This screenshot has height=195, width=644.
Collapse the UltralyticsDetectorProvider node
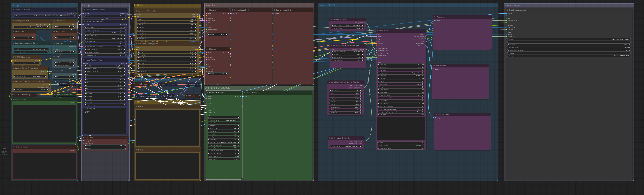pyautogui.click(x=329, y=138)
